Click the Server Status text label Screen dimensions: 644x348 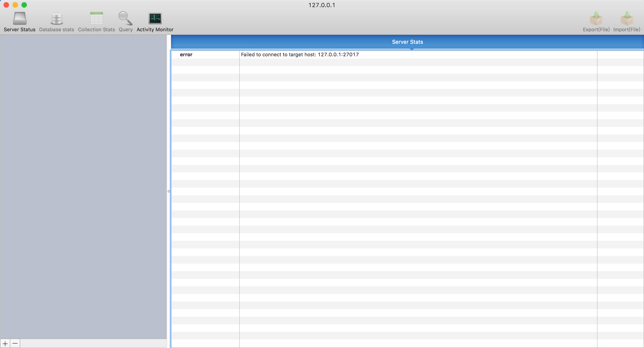pyautogui.click(x=19, y=29)
